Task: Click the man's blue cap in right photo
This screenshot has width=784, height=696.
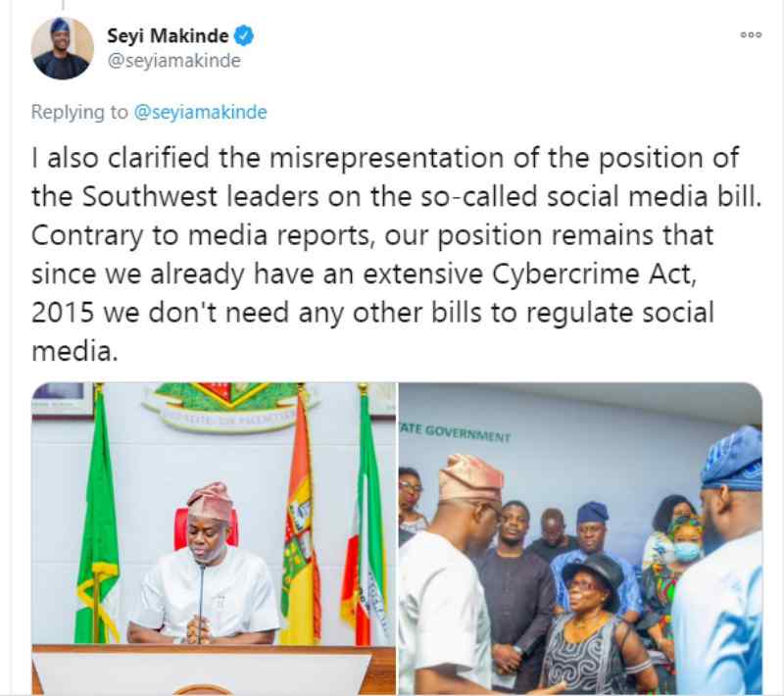Action: [732, 459]
